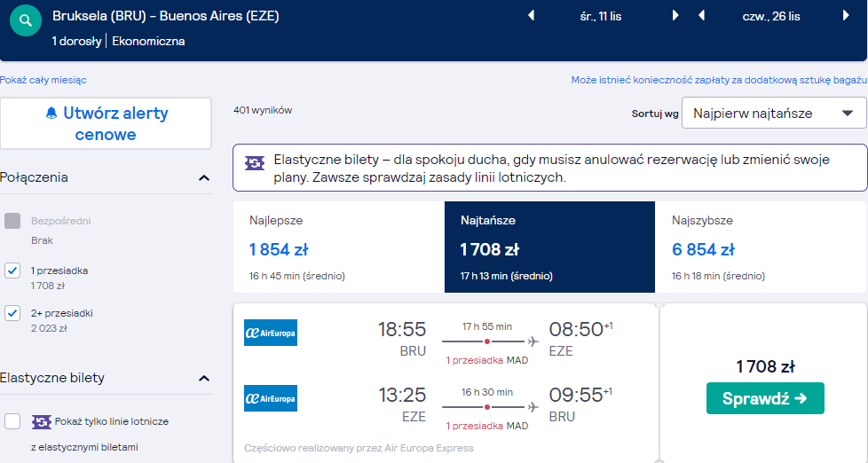Screen dimensions: 868x463
Task: Click the bell icon on price alerts button
Action: pyautogui.click(x=51, y=114)
